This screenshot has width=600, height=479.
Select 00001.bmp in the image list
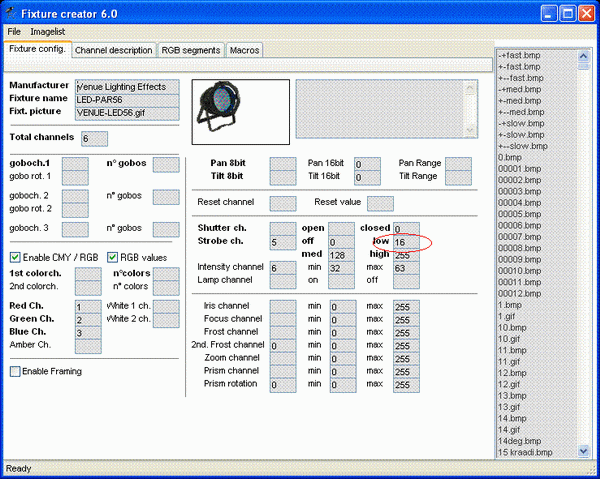click(x=519, y=168)
